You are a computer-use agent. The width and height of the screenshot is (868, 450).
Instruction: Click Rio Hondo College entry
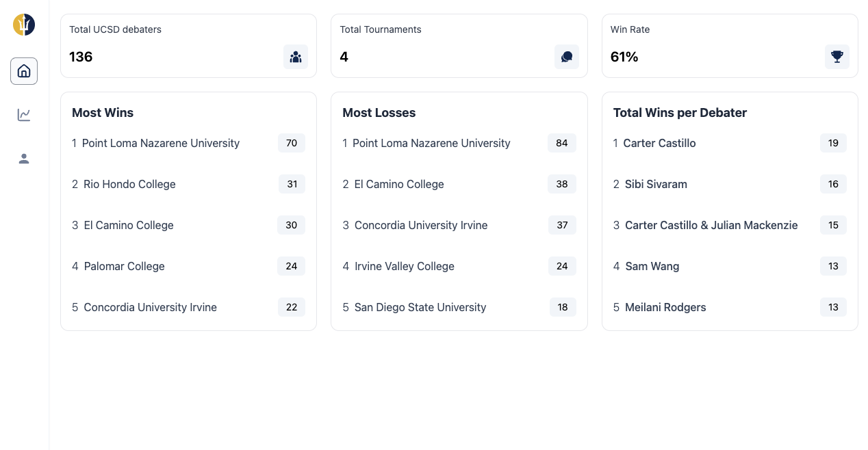(129, 184)
